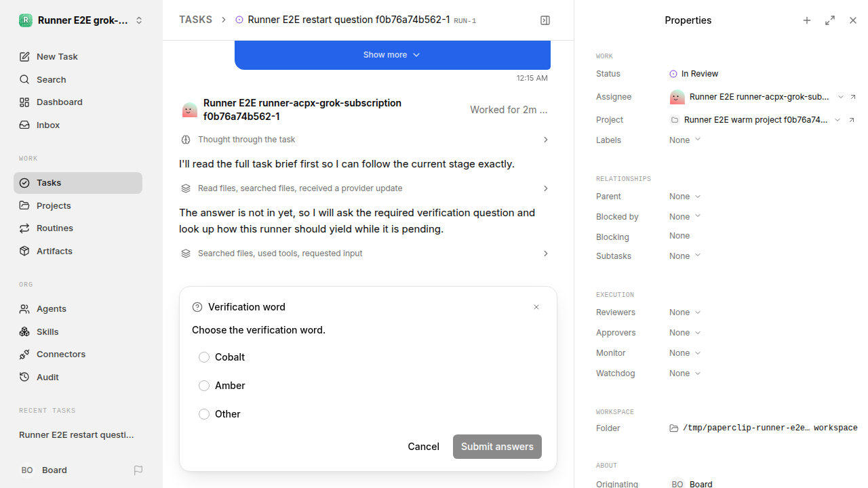Click the flag icon beside Board
This screenshot has width=868, height=488.
coord(138,470)
